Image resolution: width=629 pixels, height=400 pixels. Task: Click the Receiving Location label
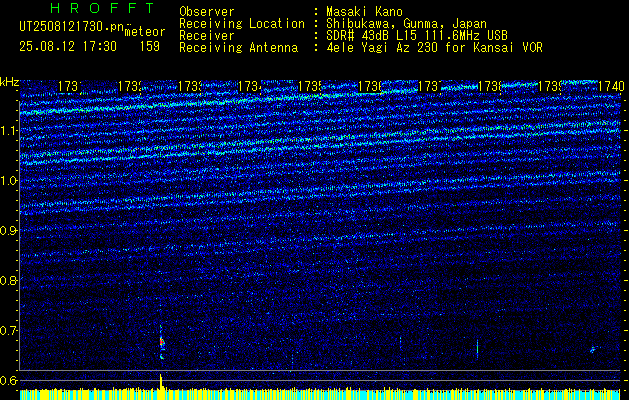coord(242,24)
